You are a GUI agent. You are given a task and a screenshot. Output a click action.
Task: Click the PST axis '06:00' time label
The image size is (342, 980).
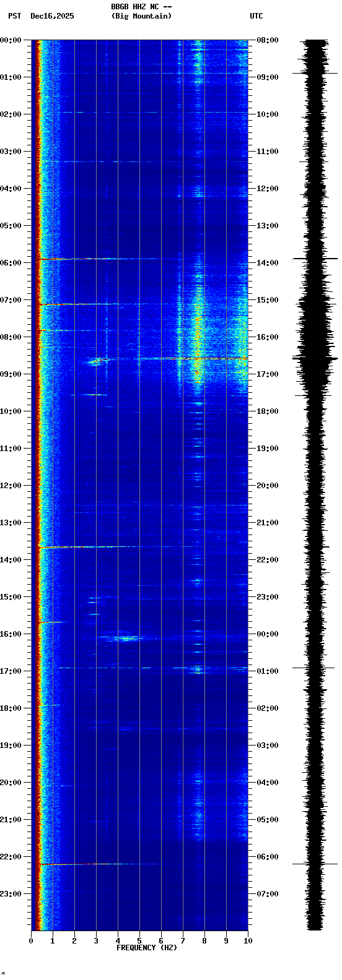coord(11,263)
